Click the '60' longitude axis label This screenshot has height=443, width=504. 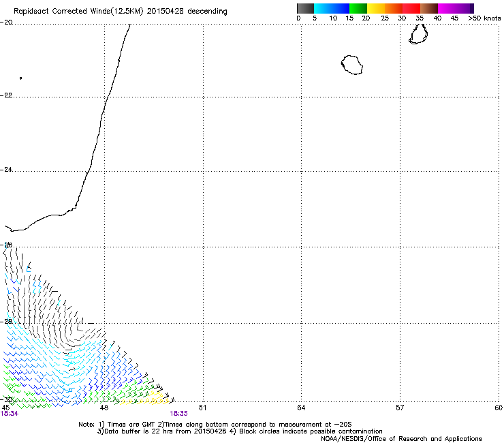499,408
